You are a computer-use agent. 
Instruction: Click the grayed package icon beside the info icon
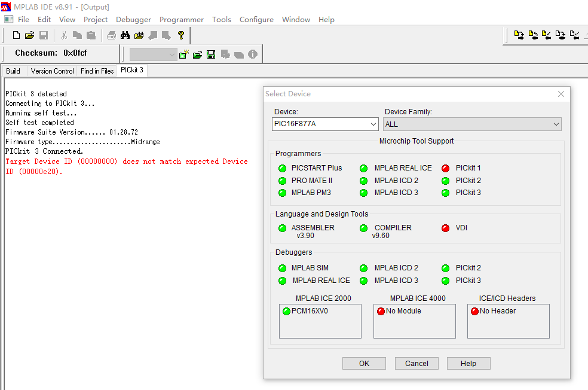(x=239, y=55)
